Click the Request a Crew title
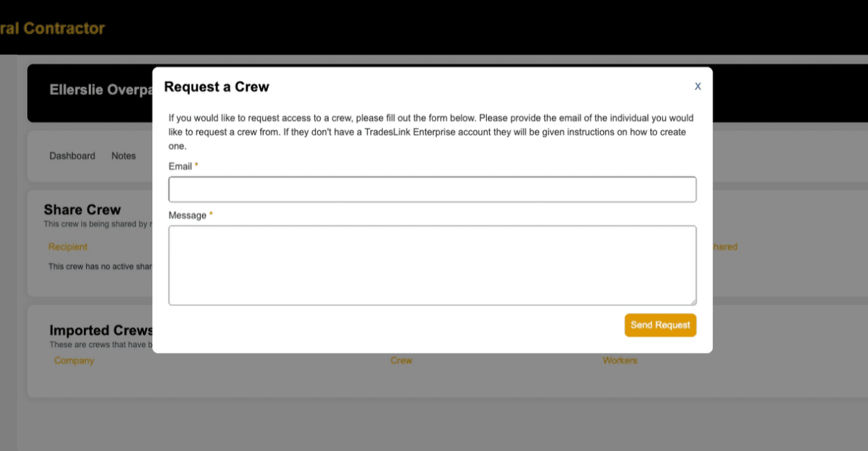This screenshot has height=451, width=868. pos(217,87)
